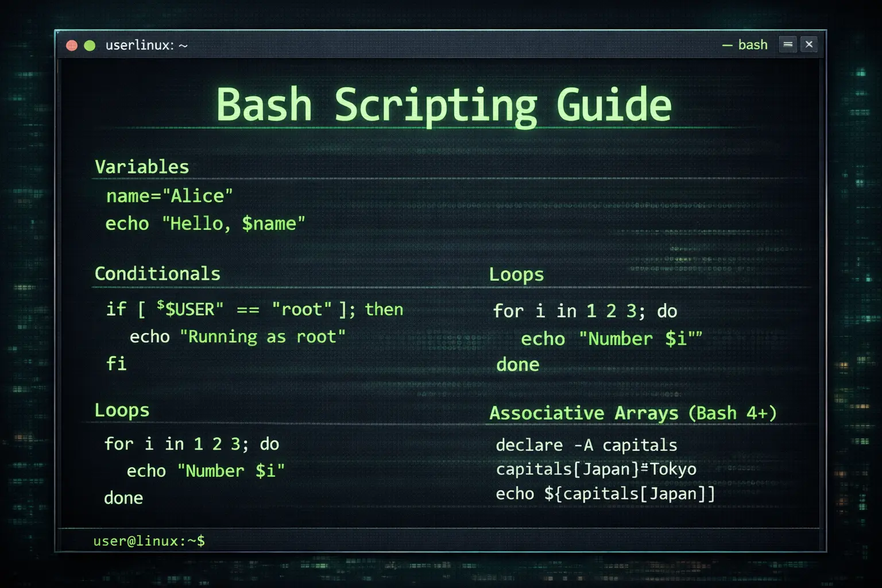
Task: Select the "Loops" heading below the fi line
Action: 122,411
